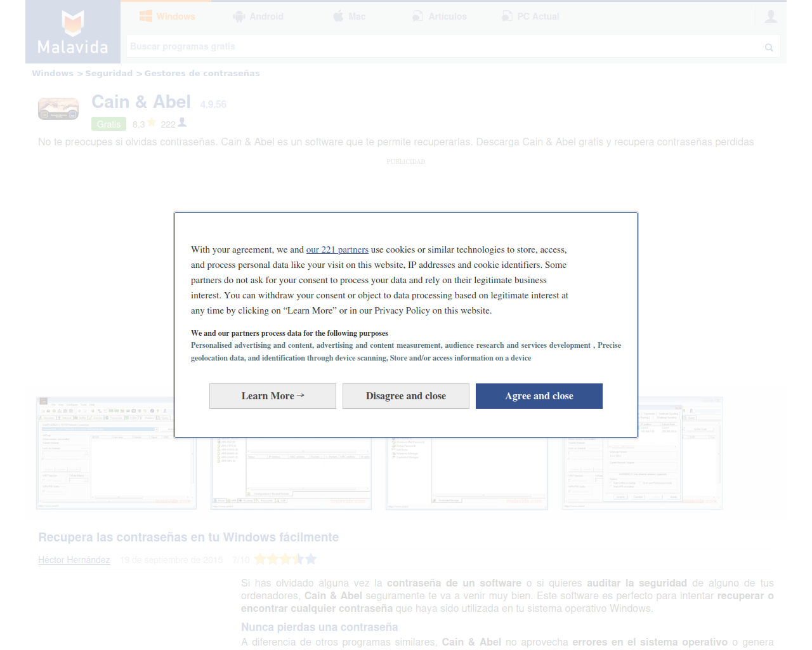Click the search magnifier icon
This screenshot has height=650, width=812.
click(769, 47)
